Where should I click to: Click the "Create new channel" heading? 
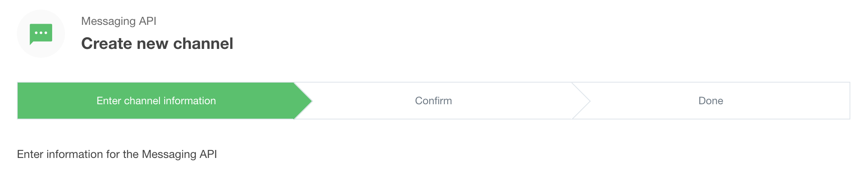[x=157, y=43]
